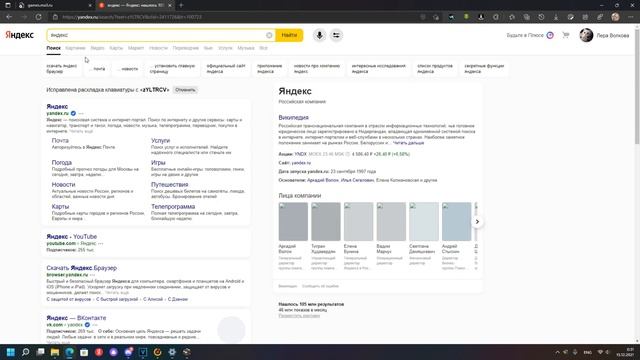
Task: Start voice search with the microphone icon
Action: [319, 35]
